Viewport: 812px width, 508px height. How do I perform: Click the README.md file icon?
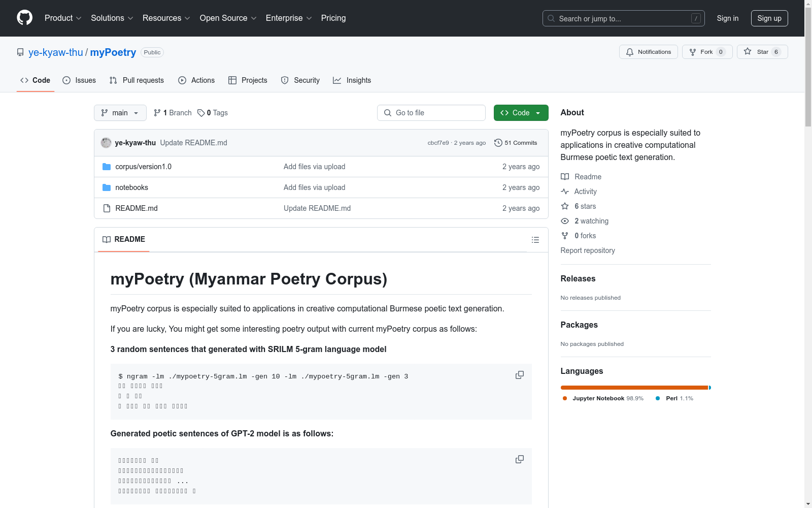click(107, 208)
